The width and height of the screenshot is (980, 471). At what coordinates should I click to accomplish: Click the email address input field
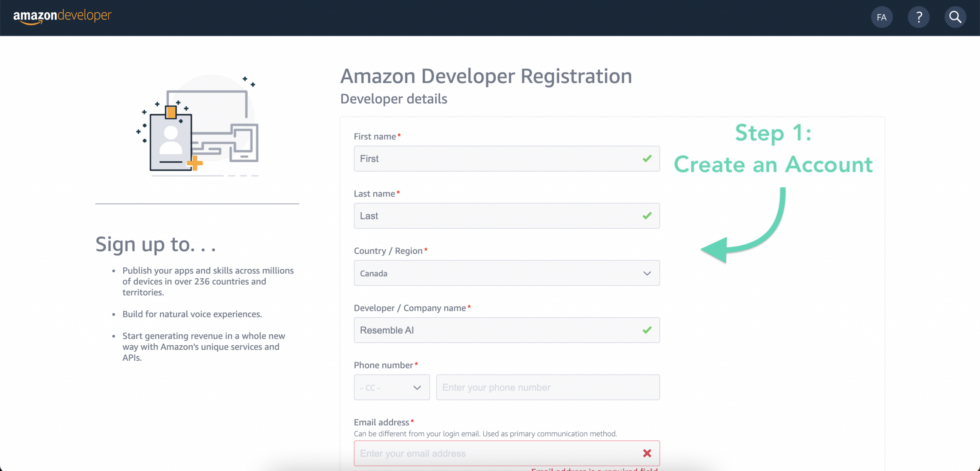(x=507, y=453)
